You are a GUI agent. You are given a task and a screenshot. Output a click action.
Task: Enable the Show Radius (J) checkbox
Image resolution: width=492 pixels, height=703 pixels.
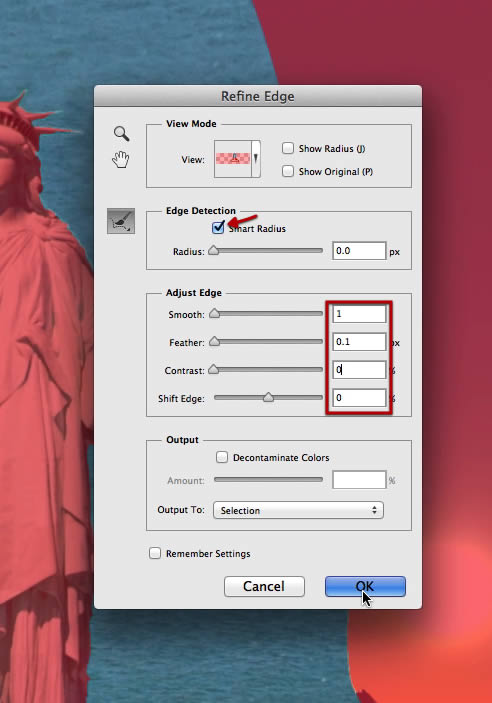(x=288, y=148)
